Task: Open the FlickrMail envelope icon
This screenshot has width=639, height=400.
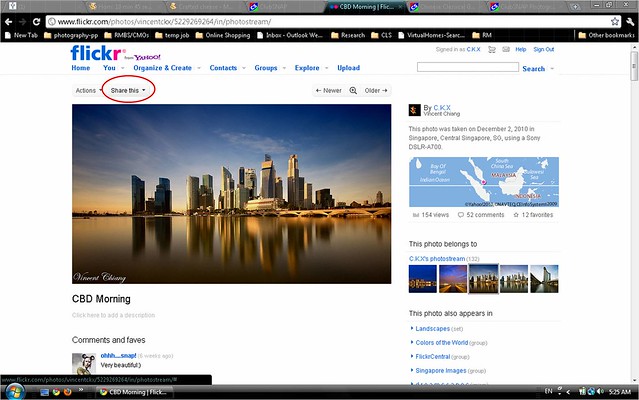Action: point(506,49)
